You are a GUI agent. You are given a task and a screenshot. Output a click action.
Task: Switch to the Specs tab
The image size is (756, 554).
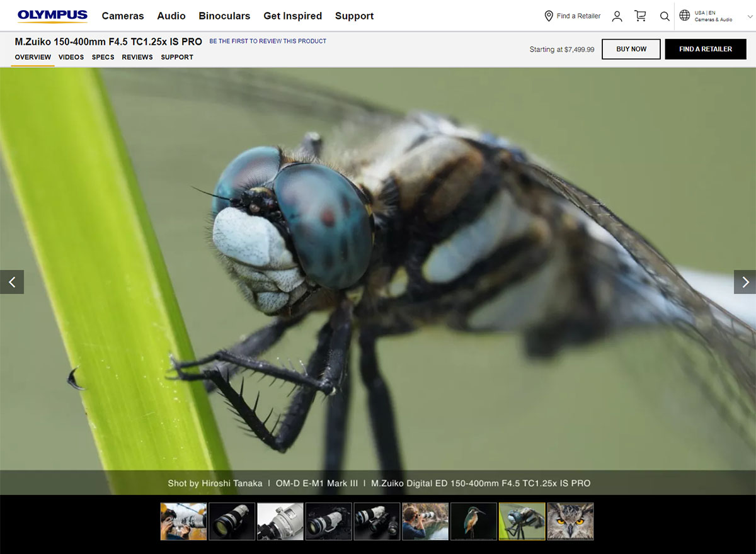(x=103, y=57)
